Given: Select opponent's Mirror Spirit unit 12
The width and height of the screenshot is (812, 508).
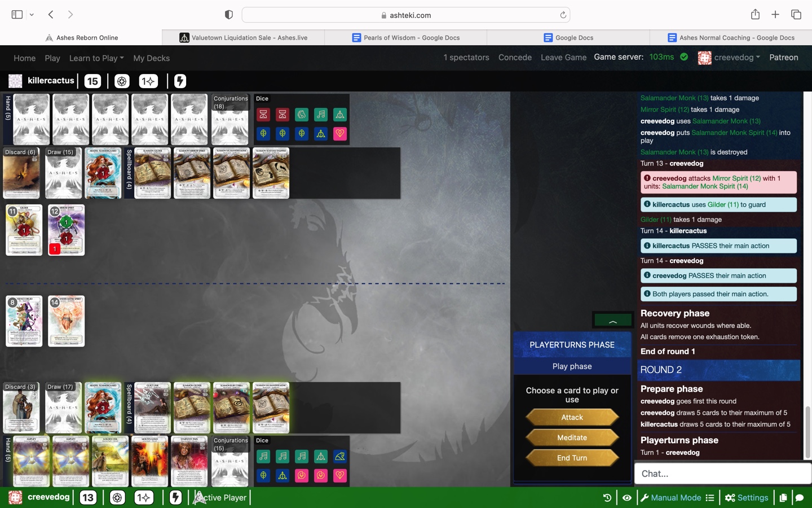Looking at the screenshot, I should (66, 230).
